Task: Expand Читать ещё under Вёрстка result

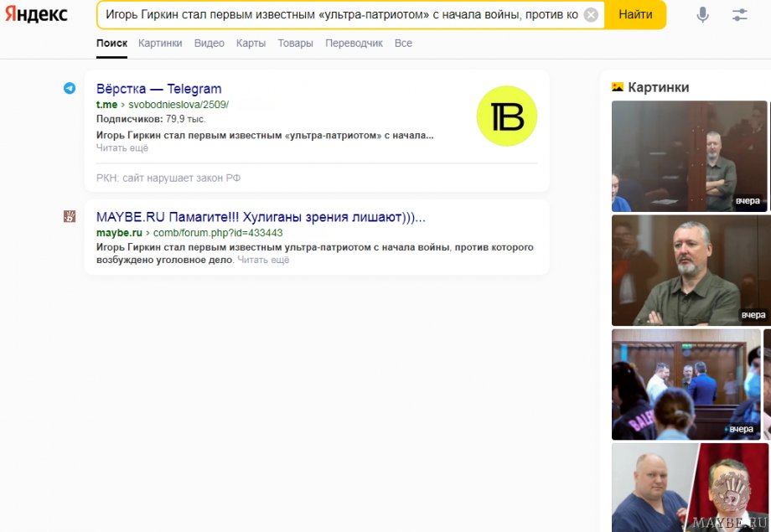Action: pos(122,148)
